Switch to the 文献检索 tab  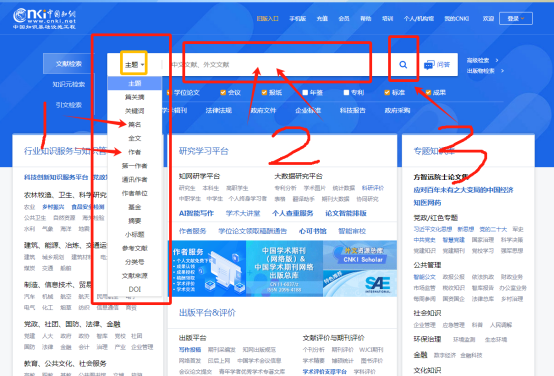(x=69, y=64)
